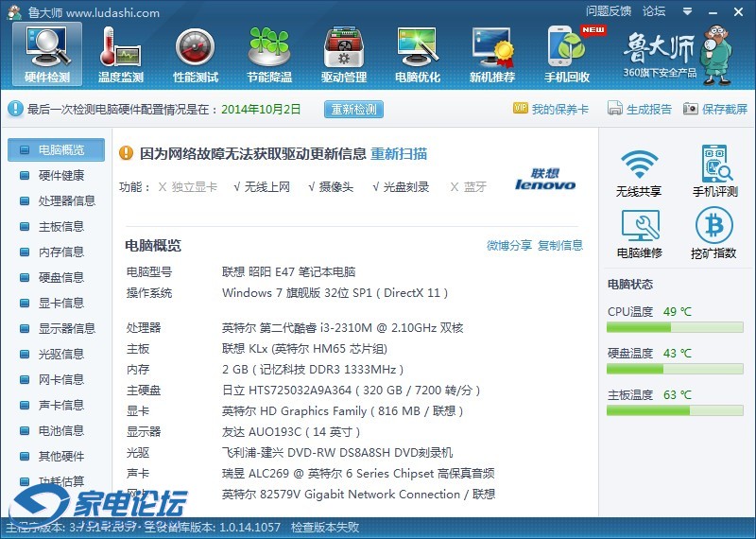Click the CPU温度 temperature bar
This screenshot has height=539, width=756.
(675, 327)
